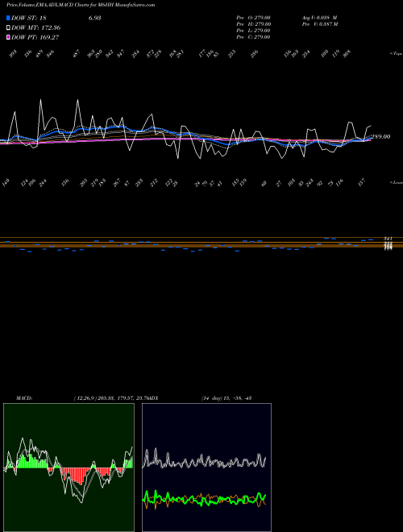Screen dimensions: 403x532
Task: Click the MACD (12,26,9) parameter values
Action: pyautogui.click(x=111, y=398)
